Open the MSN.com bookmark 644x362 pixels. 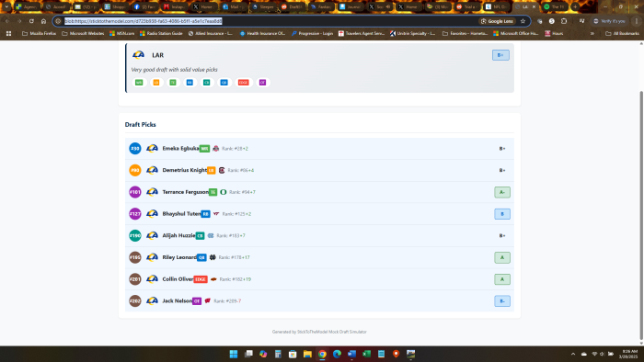(x=122, y=34)
